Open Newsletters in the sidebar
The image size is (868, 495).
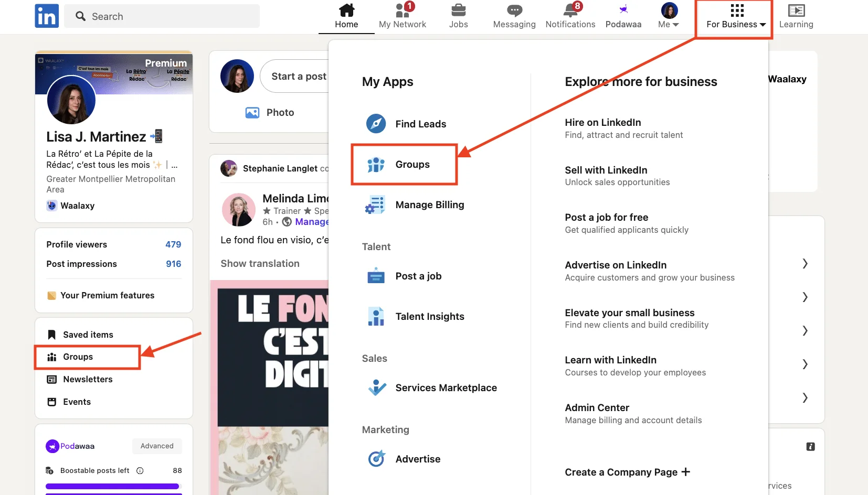click(x=80, y=379)
